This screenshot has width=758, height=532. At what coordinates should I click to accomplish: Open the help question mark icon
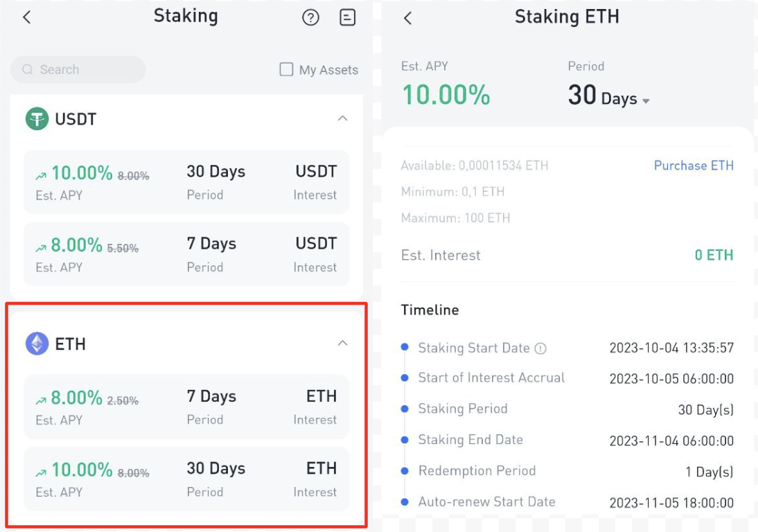[x=310, y=18]
